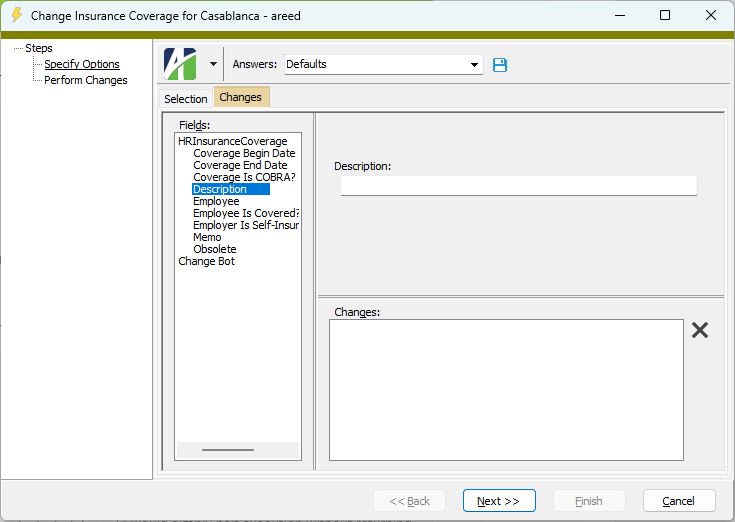The image size is (735, 522).
Task: Select the Perform Changes step
Action: point(86,80)
